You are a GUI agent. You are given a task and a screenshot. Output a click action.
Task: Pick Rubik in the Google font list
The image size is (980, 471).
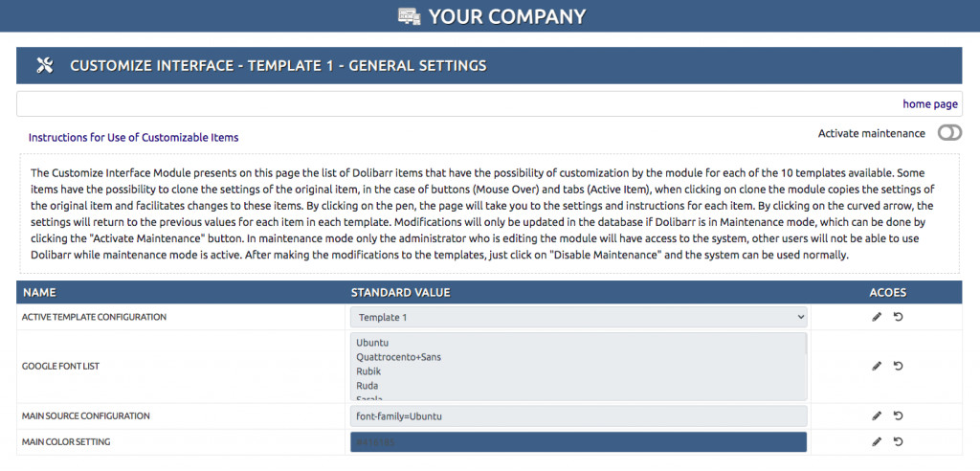[x=369, y=372]
